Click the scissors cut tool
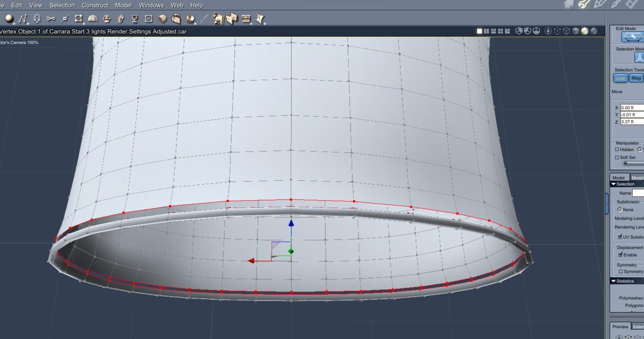This screenshot has width=644, height=339. (51, 19)
